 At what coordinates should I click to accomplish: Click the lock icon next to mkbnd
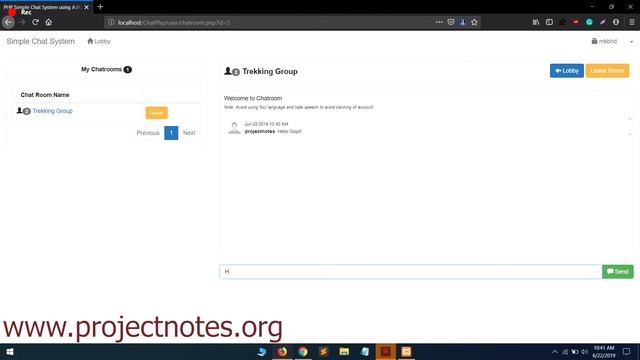(x=594, y=41)
